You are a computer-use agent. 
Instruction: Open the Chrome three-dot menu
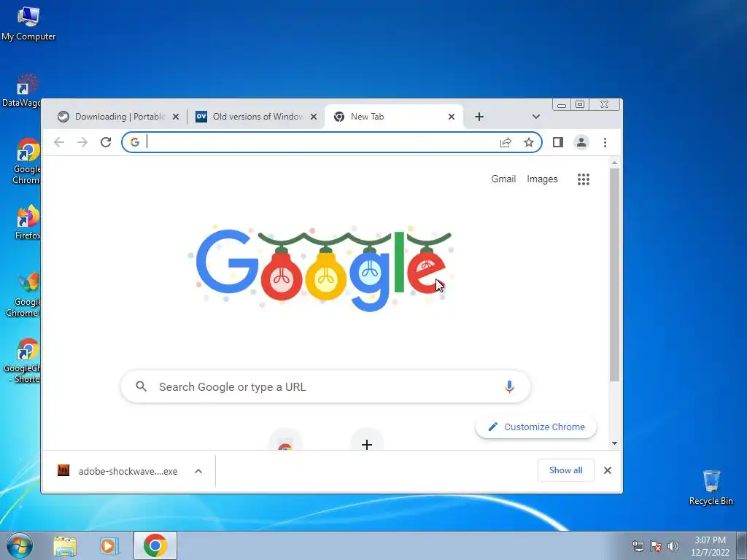[x=605, y=142]
